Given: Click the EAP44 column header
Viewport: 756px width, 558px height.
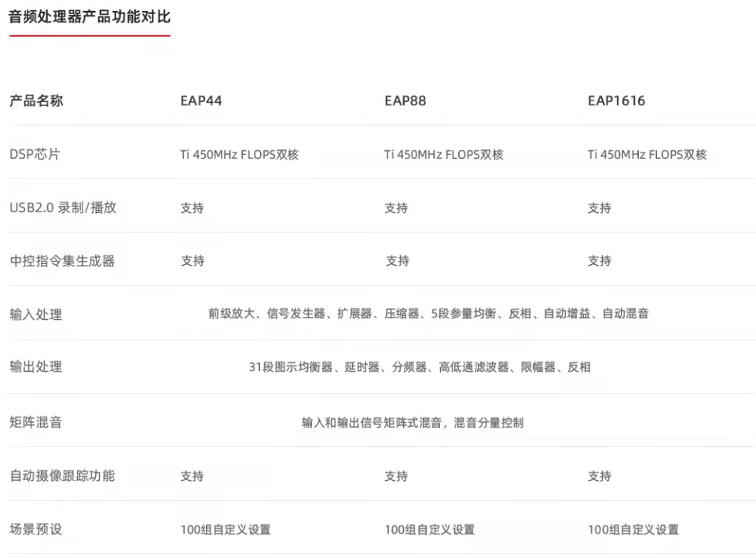Looking at the screenshot, I should tap(201, 101).
